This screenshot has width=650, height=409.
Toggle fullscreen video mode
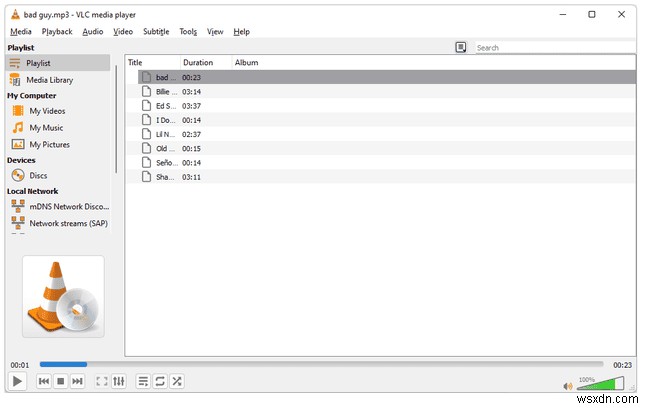tap(102, 381)
